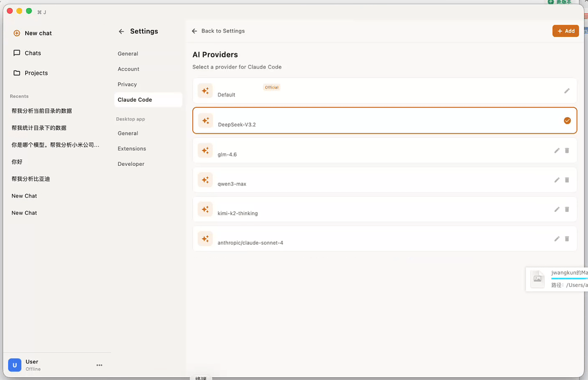Edit the kimi-k2-thinking provider
This screenshot has height=380, width=588.
557,209
